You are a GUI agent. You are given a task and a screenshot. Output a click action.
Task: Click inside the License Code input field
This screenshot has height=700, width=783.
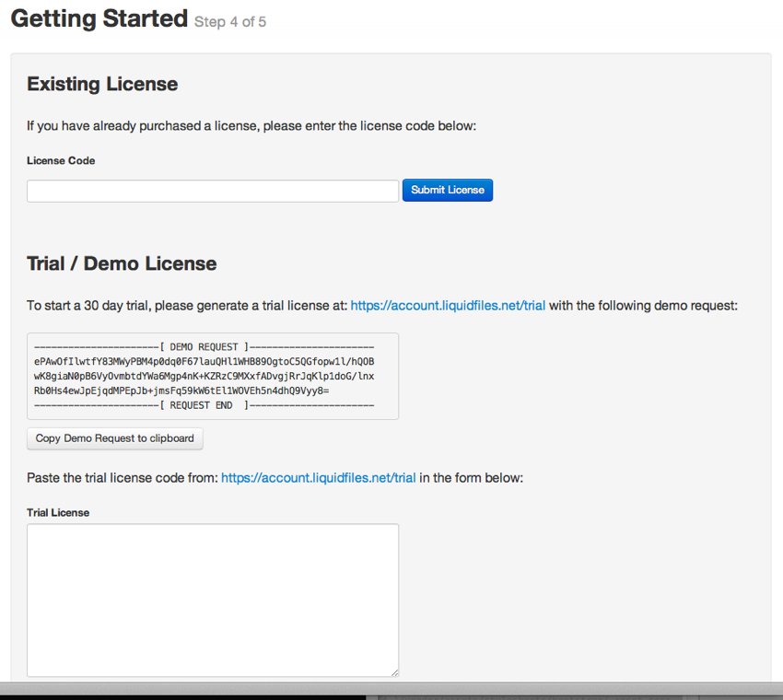tap(212, 190)
